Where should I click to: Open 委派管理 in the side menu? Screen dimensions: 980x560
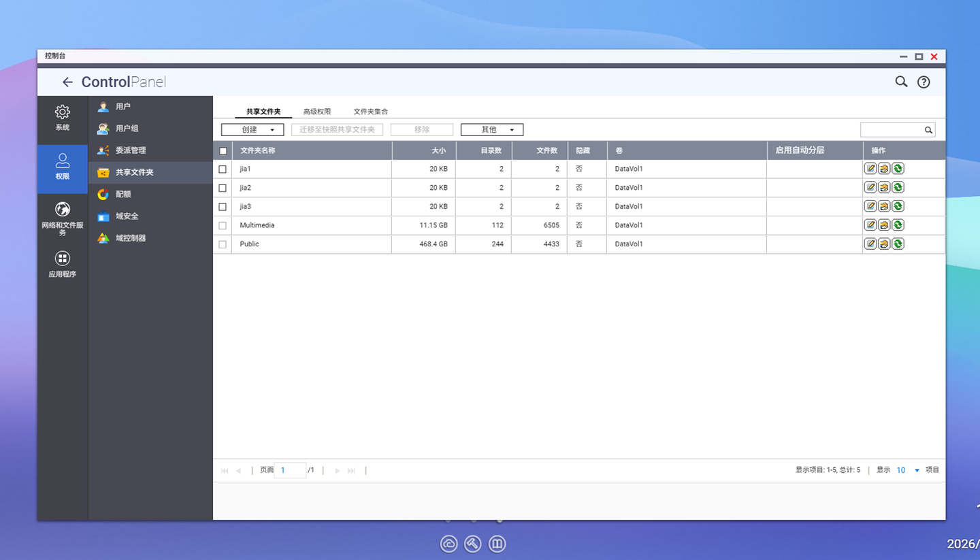coord(150,150)
